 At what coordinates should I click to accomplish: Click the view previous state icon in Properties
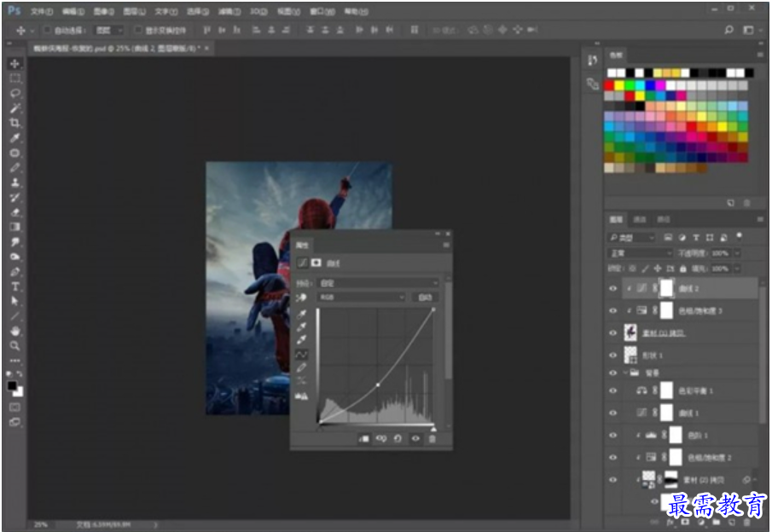click(381, 438)
